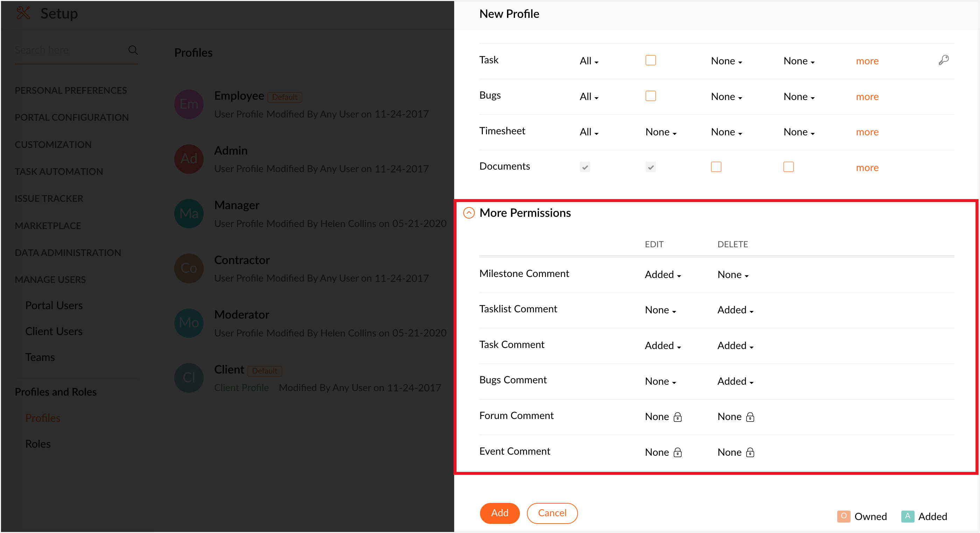Viewport: 980px width, 533px height.
Task: Click the Search here input field
Action: [x=69, y=50]
